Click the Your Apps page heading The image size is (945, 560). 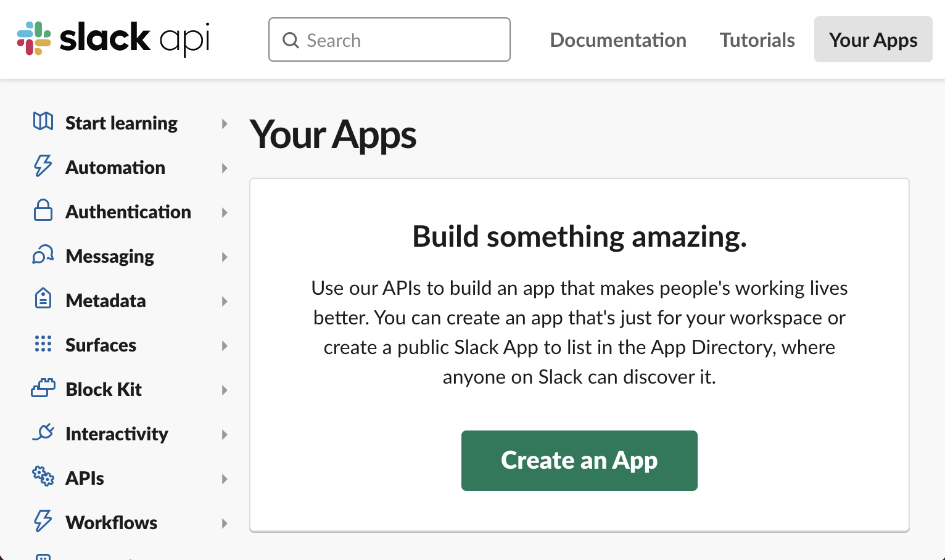333,135
